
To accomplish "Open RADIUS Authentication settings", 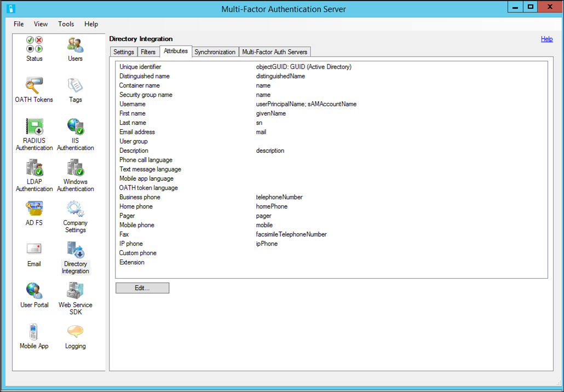I will pyautogui.click(x=34, y=131).
